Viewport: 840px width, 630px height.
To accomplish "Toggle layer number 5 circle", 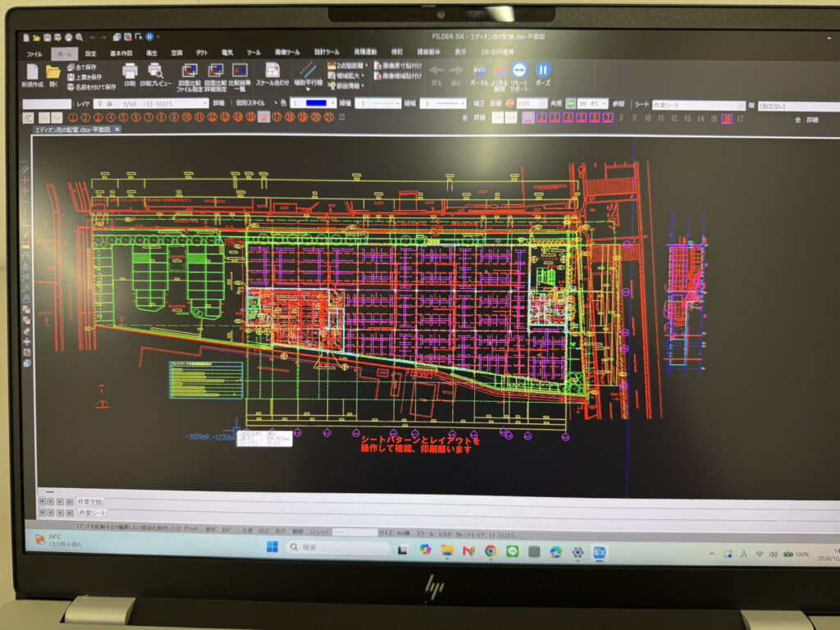I will 123,117.
